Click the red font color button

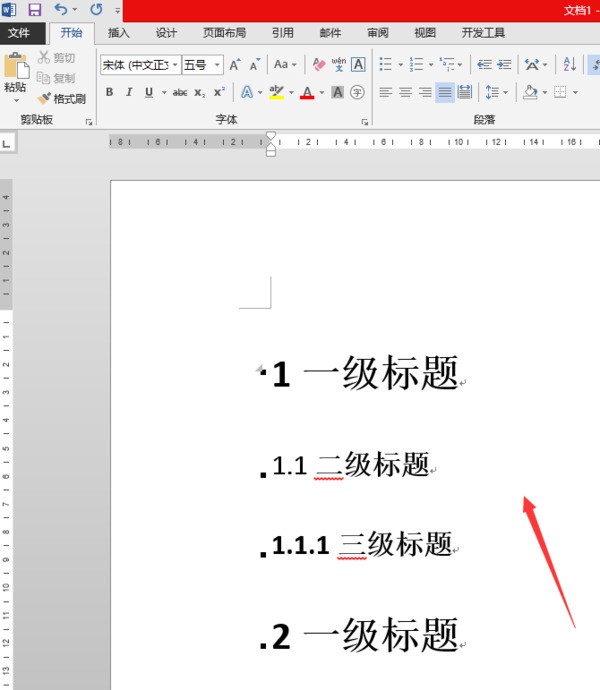306,93
